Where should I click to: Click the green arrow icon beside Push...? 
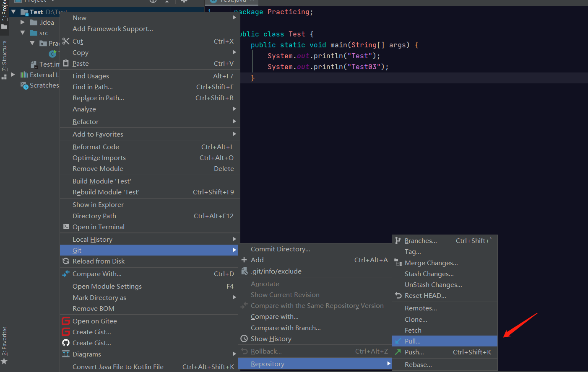(398, 352)
